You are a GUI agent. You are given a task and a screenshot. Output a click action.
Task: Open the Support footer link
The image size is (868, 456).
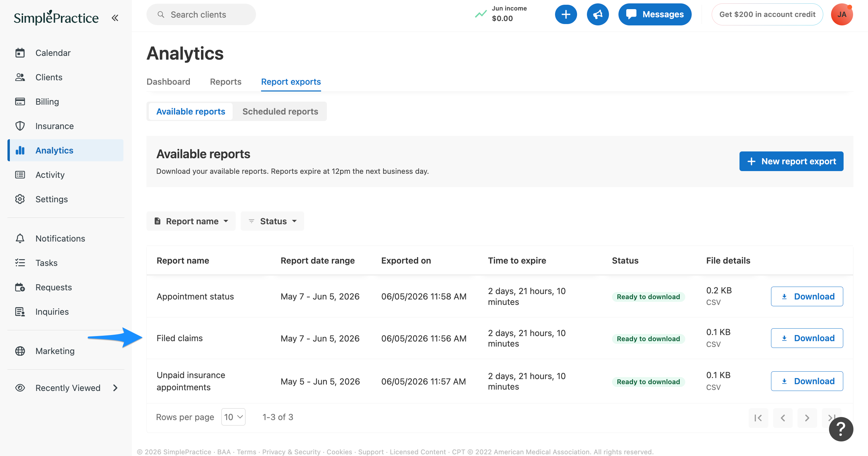371,452
